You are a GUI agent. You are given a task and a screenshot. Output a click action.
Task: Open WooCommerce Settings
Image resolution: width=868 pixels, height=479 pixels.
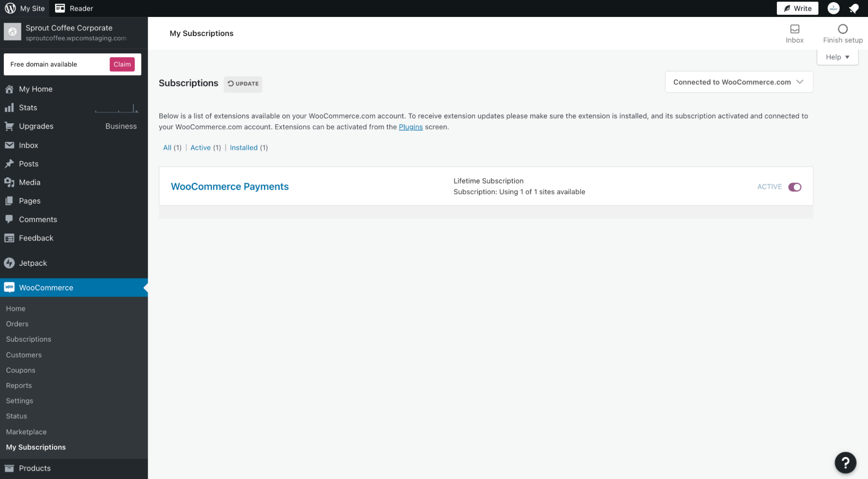20,401
